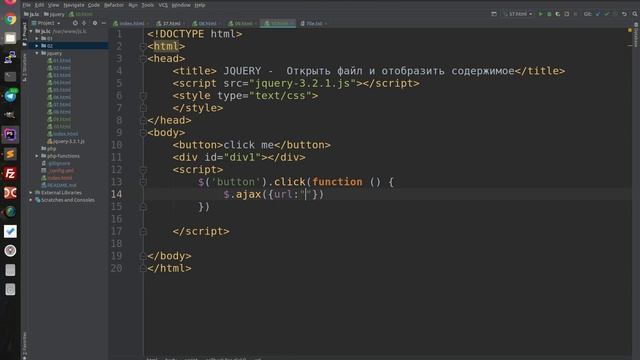This screenshot has height=360, width=640.
Task: Select README.md in project tree
Action: [x=59, y=185]
